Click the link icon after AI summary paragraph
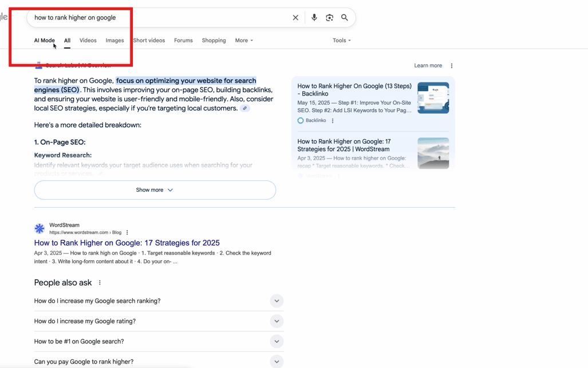Screen dimensions: 588x368 tap(245, 108)
